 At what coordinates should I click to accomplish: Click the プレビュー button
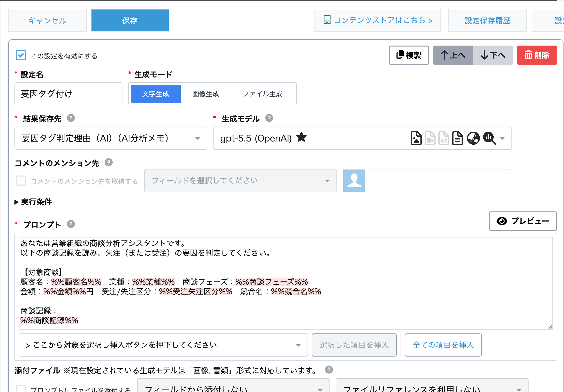pyautogui.click(x=523, y=221)
